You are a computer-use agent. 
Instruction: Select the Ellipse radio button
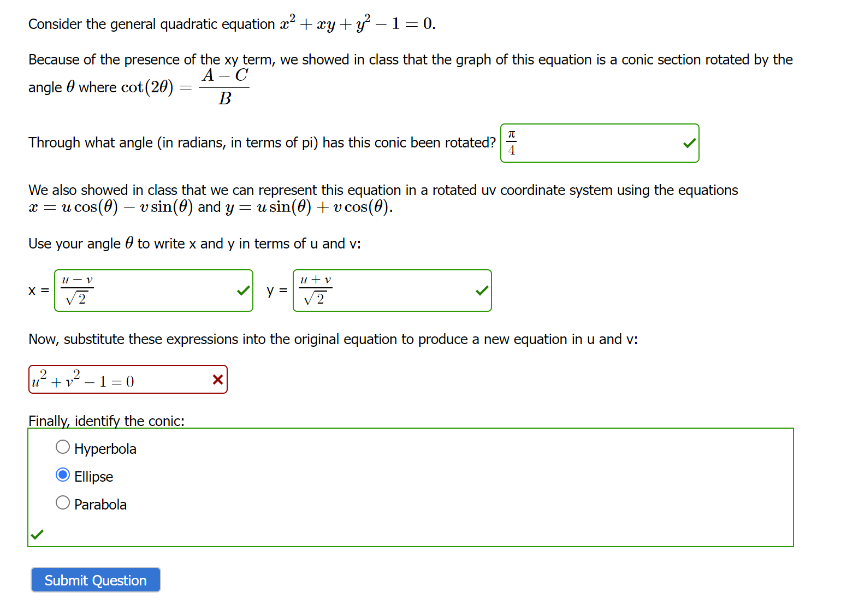pyautogui.click(x=62, y=475)
